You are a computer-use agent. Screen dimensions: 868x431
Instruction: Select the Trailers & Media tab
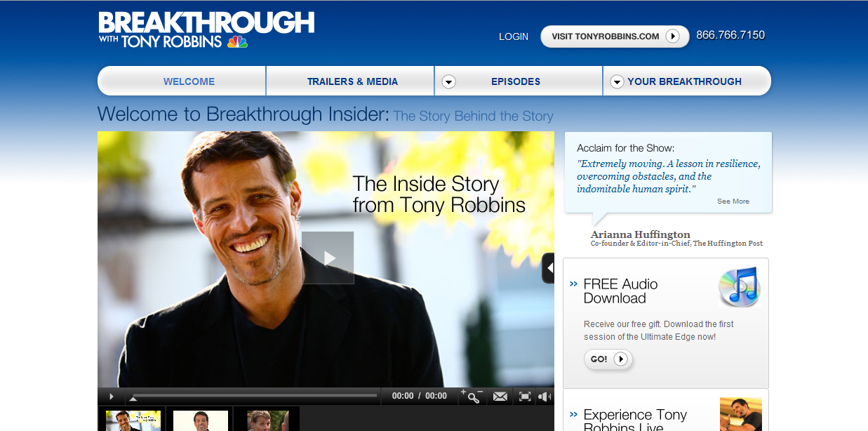(x=351, y=81)
